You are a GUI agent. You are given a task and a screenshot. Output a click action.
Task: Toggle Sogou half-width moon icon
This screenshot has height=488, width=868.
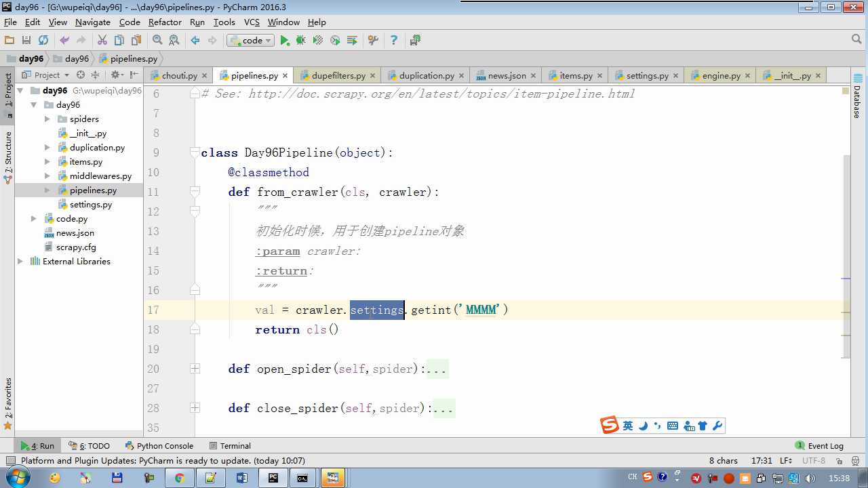[x=643, y=426]
